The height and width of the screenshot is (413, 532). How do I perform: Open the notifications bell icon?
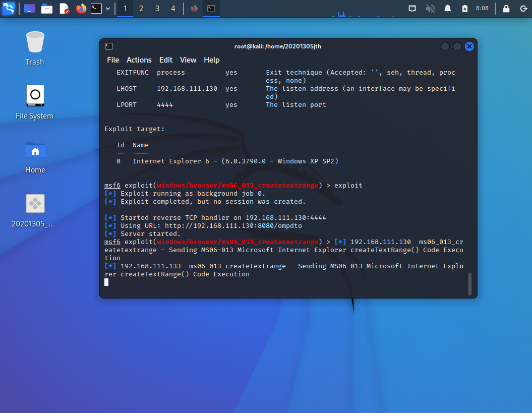pyautogui.click(x=448, y=9)
